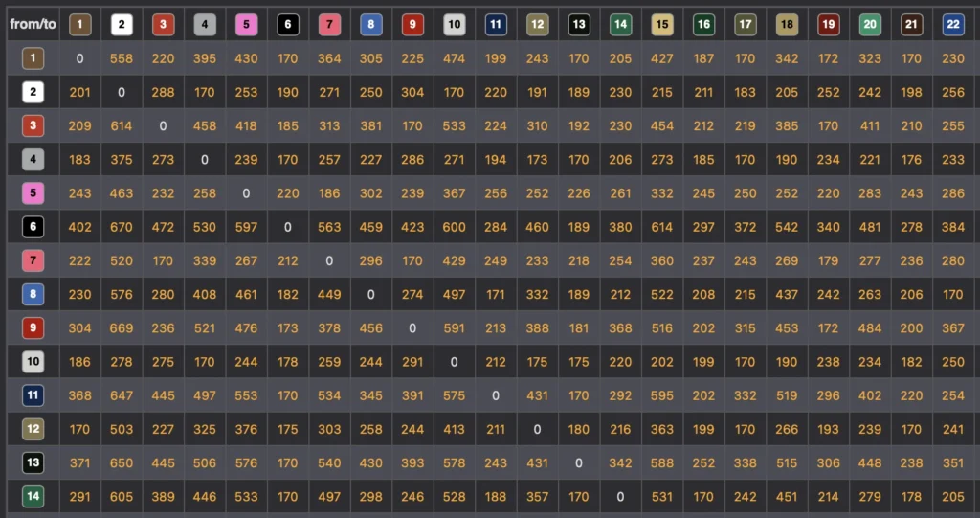The width and height of the screenshot is (980, 518).
Task: Click the pink row header badge 5
Action: (33, 193)
